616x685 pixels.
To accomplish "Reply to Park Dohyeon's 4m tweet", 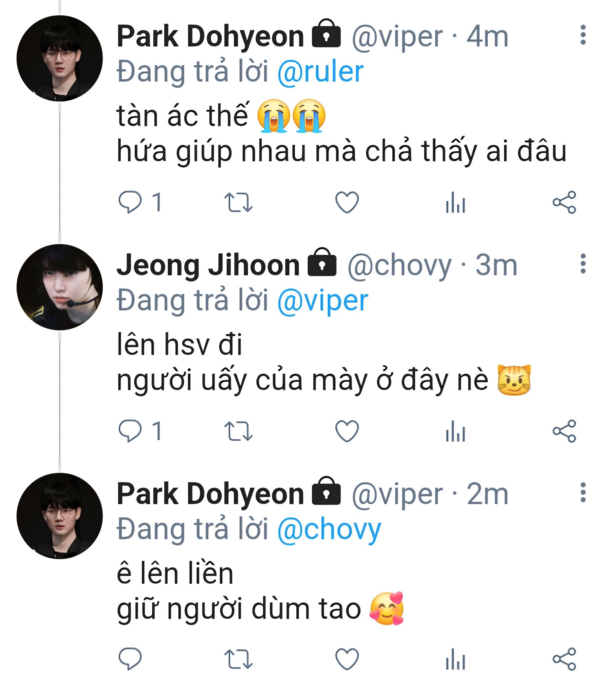I will [x=130, y=202].
